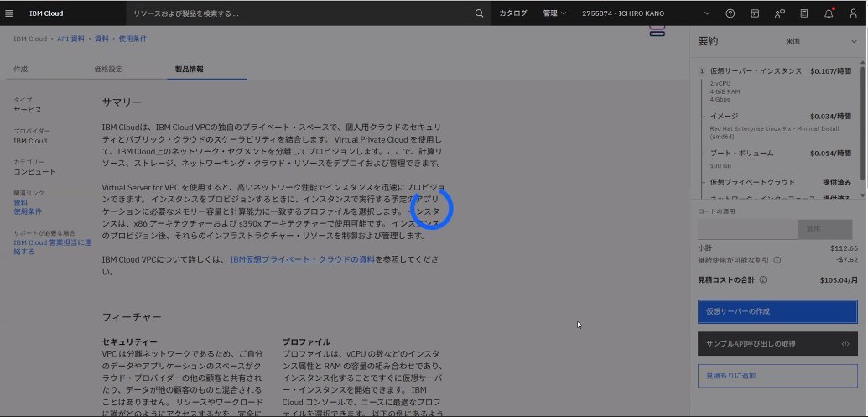
Task: Open 資料 under 関連リンク sidebar
Action: click(20, 203)
